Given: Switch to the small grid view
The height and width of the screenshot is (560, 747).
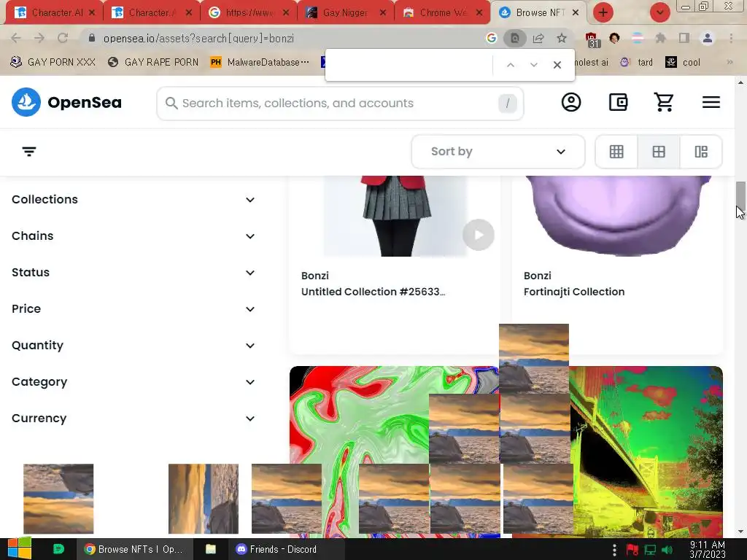Looking at the screenshot, I should (616, 152).
